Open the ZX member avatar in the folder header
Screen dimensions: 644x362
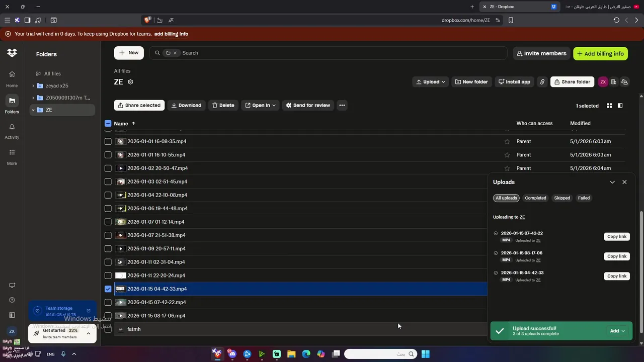[603, 82]
